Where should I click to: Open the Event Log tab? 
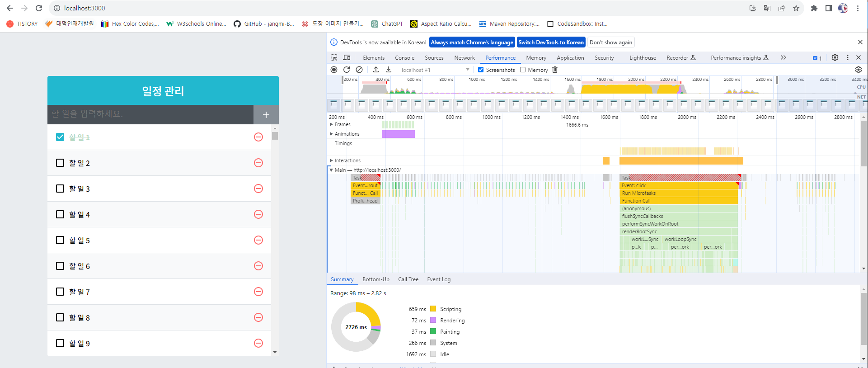439,279
